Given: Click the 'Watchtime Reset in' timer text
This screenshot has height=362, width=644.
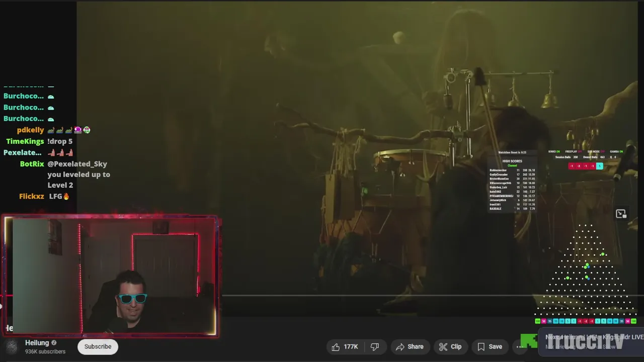Looking at the screenshot, I should point(512,152).
